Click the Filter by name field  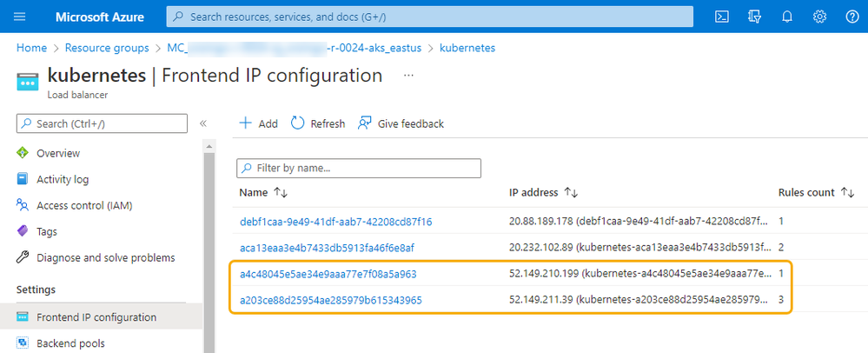365,168
